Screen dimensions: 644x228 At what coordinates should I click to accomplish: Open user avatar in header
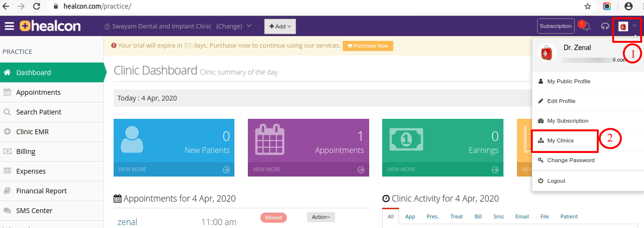click(x=623, y=26)
